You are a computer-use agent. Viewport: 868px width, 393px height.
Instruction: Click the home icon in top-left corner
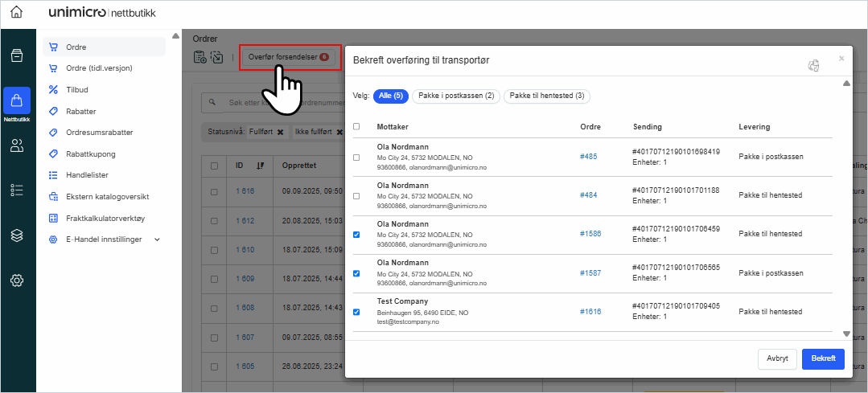[x=17, y=13]
